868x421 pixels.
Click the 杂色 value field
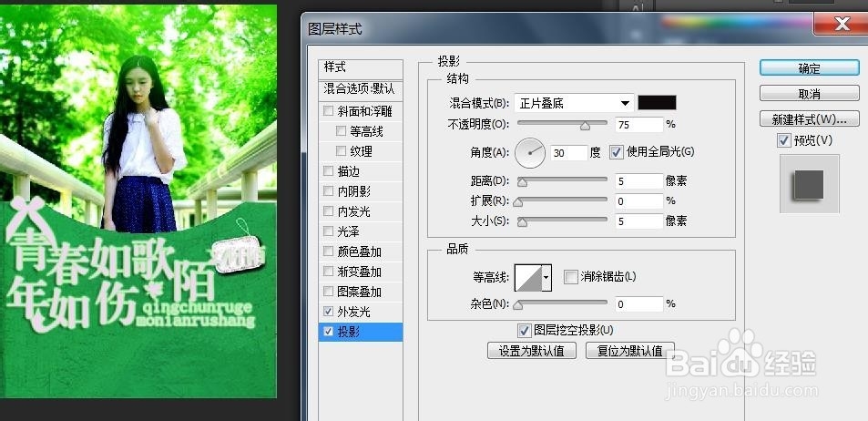[x=638, y=303]
